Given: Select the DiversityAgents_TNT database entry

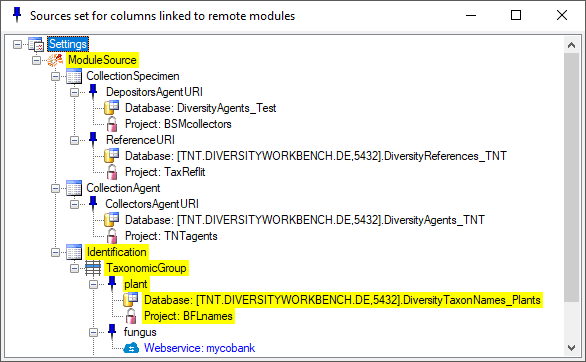Looking at the screenshot, I should coord(305,220).
